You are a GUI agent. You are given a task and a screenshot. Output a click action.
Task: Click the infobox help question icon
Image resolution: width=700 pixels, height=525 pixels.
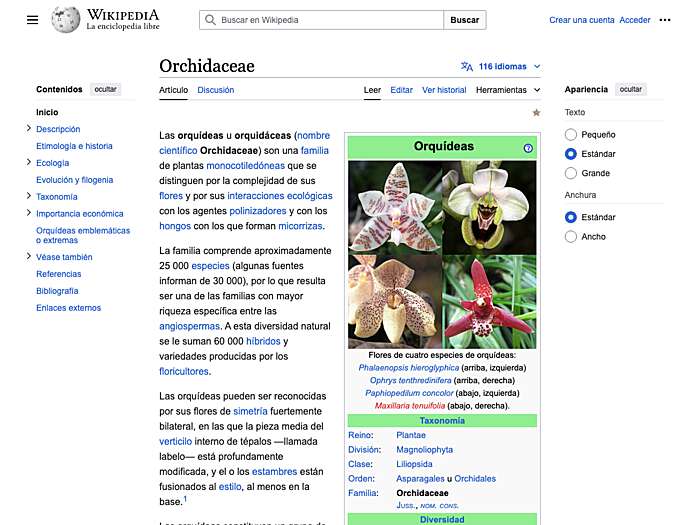pos(528,148)
